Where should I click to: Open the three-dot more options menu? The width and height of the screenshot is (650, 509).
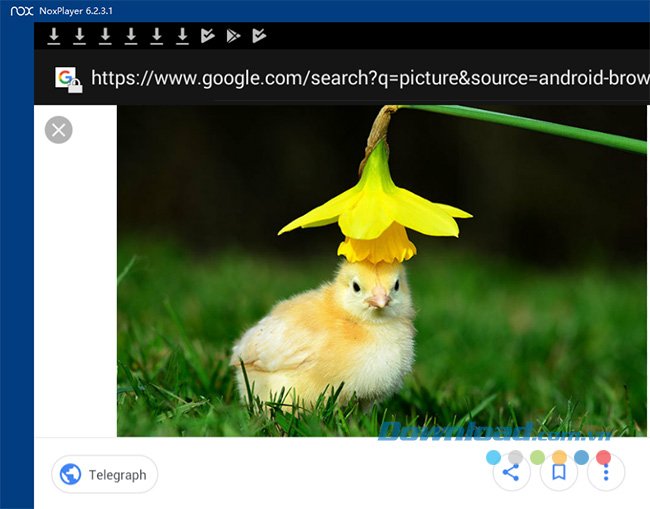pos(606,473)
